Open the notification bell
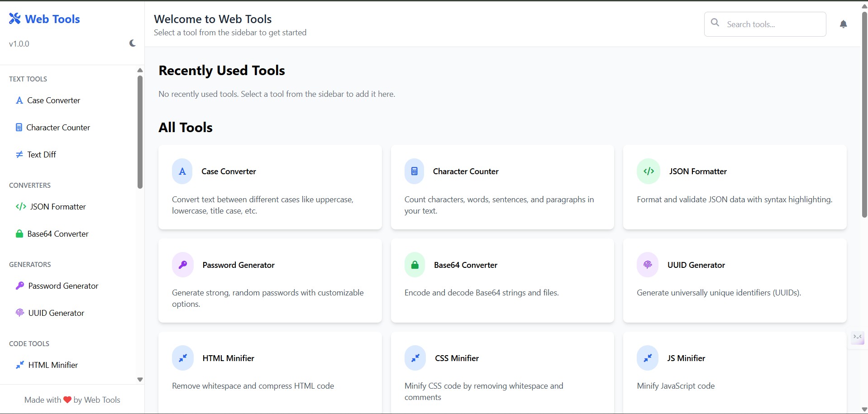This screenshot has height=414, width=868. tap(844, 24)
